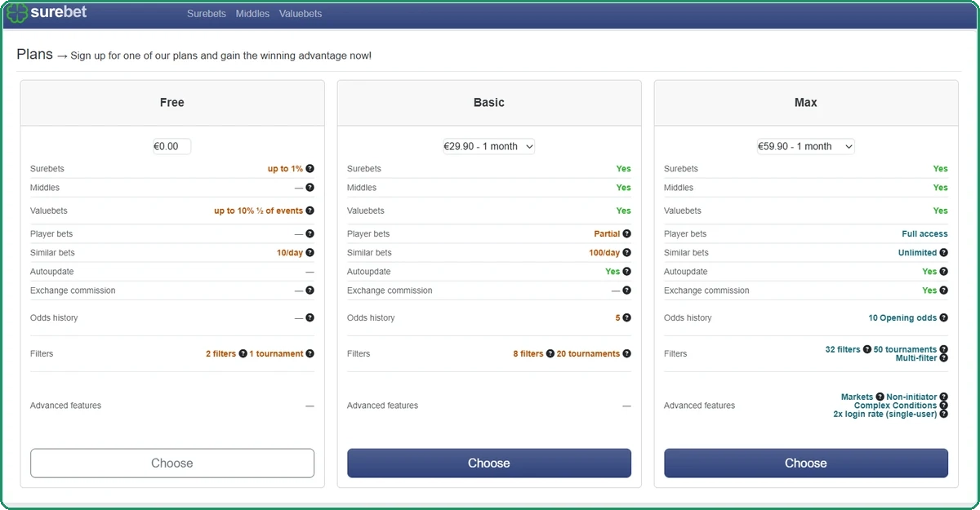Open help icon next to '2 filters'
Image resolution: width=980 pixels, height=510 pixels.
click(243, 354)
